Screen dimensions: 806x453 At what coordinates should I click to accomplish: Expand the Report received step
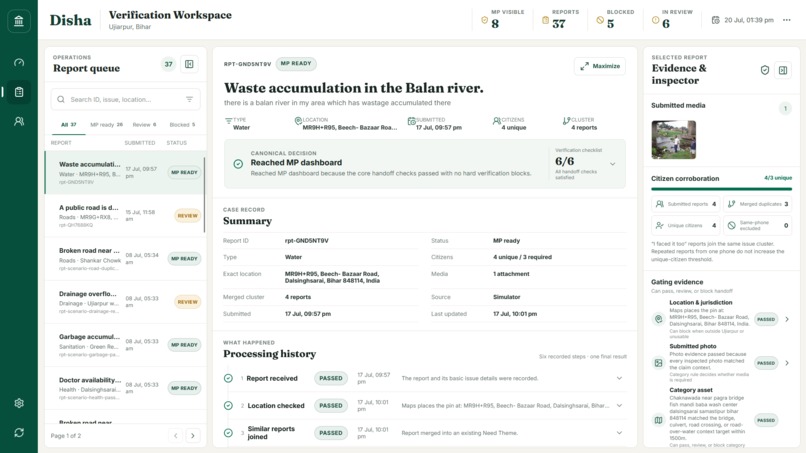coord(619,378)
